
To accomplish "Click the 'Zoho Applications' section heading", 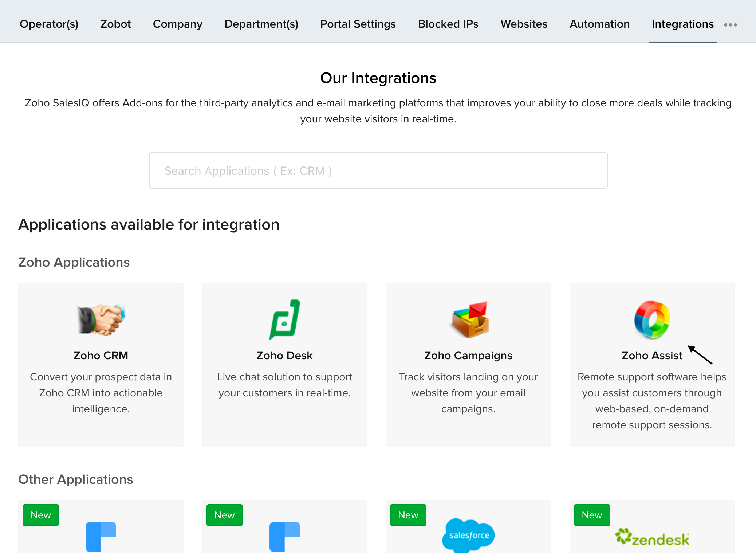I will tap(74, 262).
